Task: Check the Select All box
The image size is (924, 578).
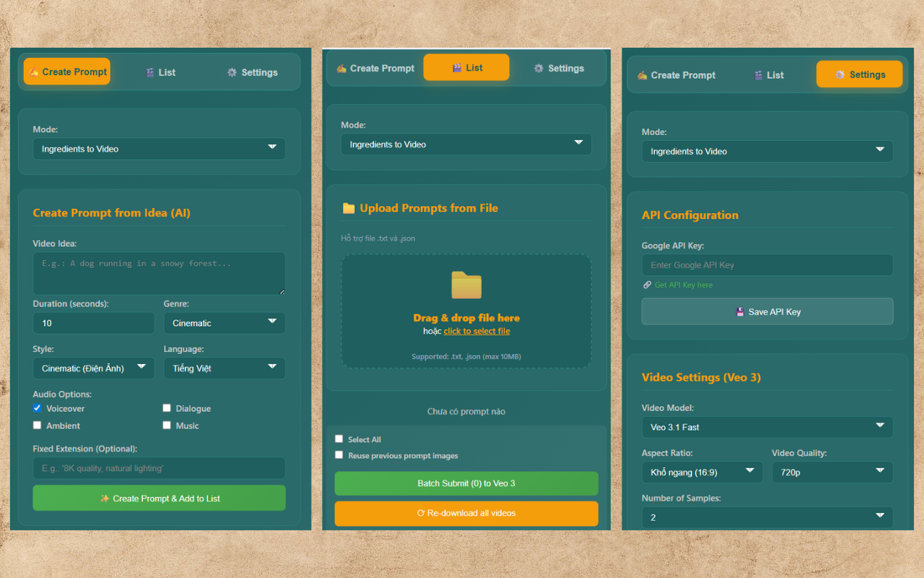Action: point(339,439)
